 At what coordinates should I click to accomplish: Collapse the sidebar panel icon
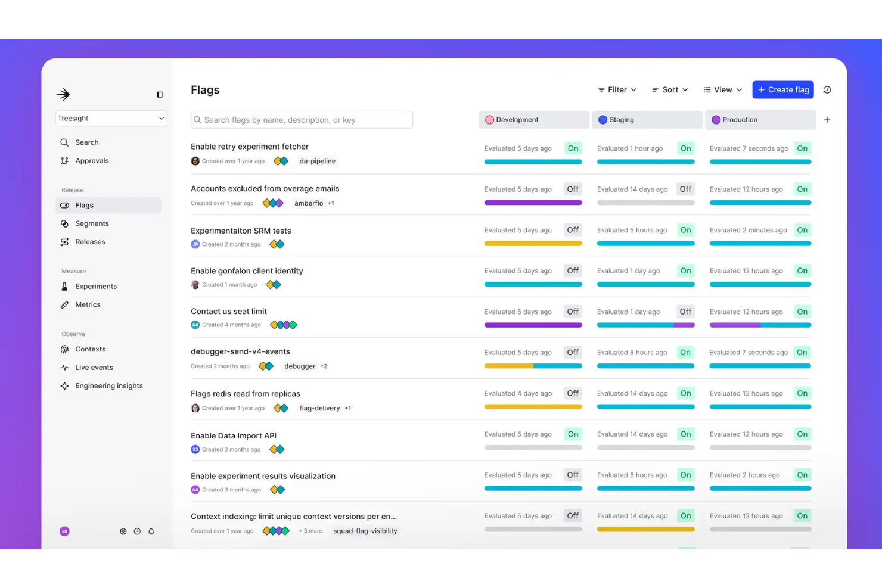[x=160, y=95]
